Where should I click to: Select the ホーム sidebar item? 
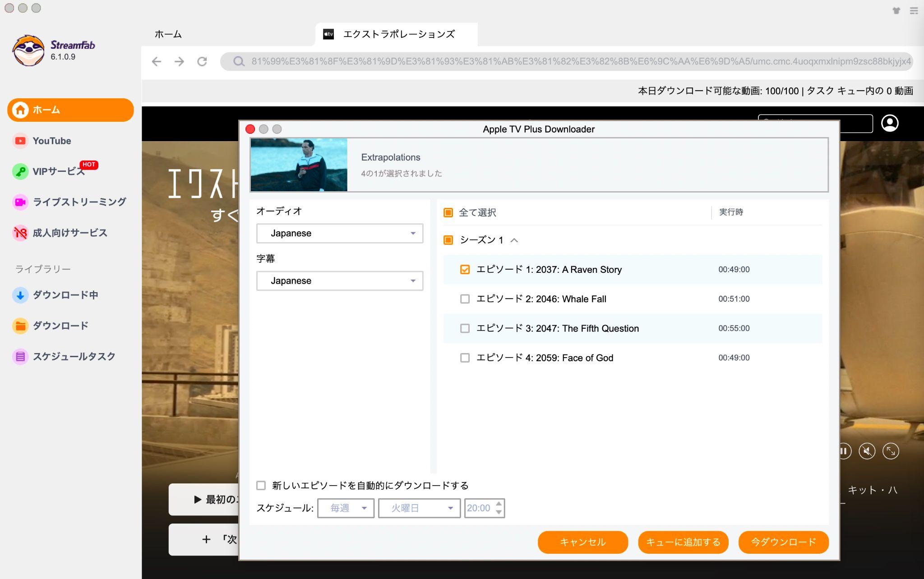click(x=70, y=110)
